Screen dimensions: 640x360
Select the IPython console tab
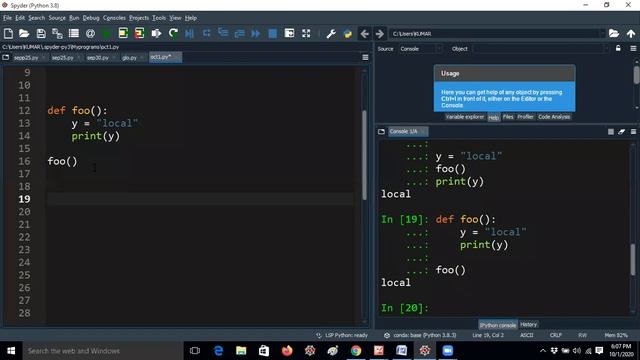coord(498,325)
